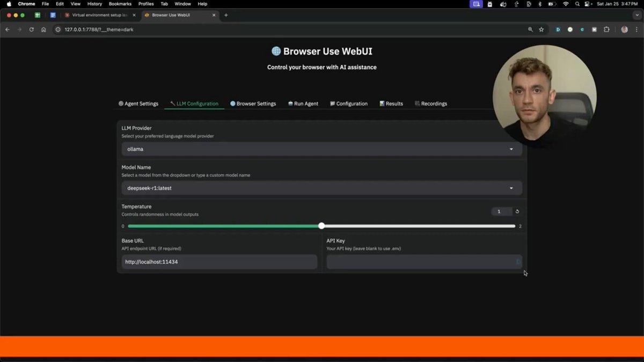
Task: Click the browser forward arrow
Action: (20, 29)
